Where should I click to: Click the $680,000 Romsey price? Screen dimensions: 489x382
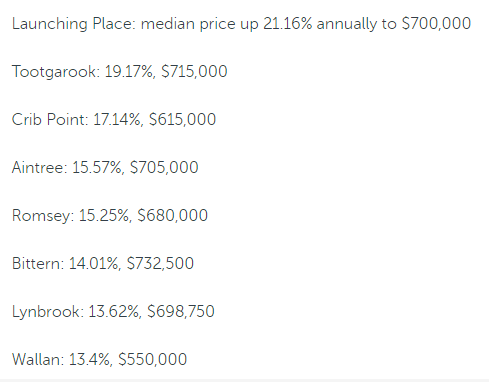click(x=172, y=215)
